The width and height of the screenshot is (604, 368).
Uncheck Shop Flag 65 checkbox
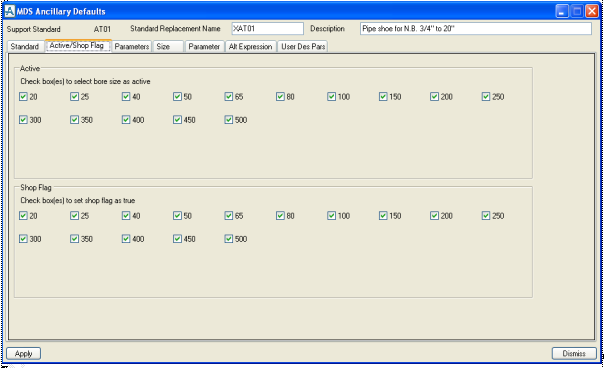pos(229,215)
